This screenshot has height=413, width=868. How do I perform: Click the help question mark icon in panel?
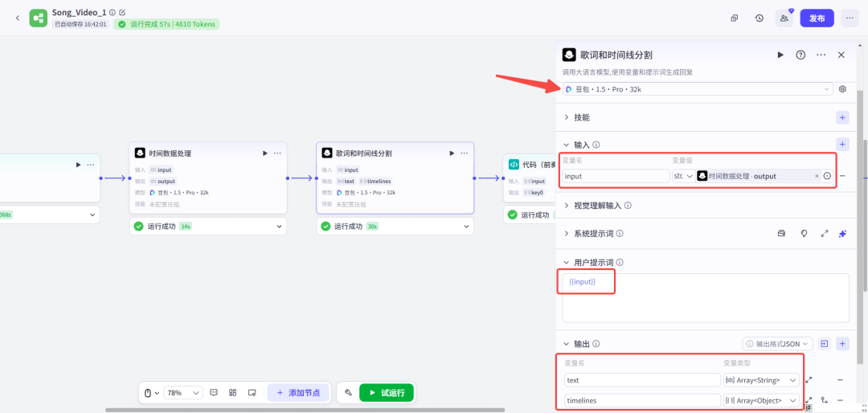(800, 55)
